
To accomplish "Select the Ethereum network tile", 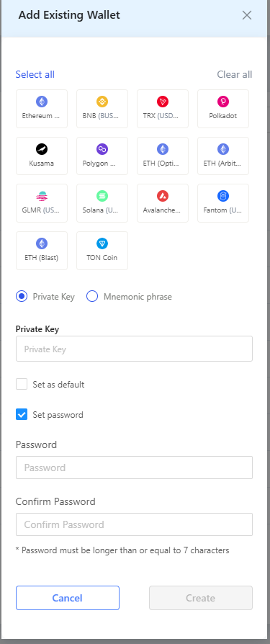I will [x=42, y=109].
